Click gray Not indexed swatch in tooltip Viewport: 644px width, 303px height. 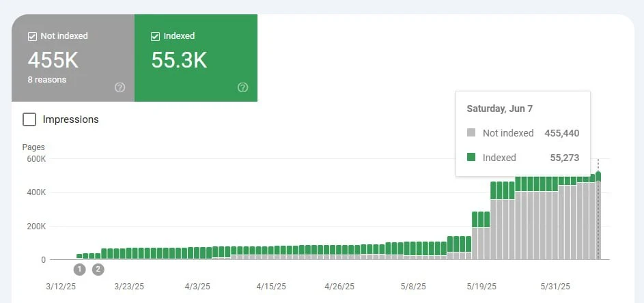[471, 133]
